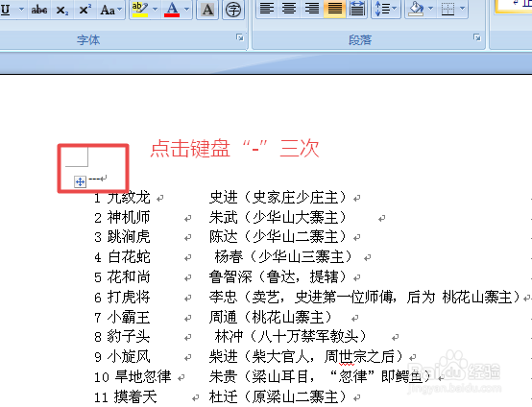Click the text 柴进（柴大官人，周世宗之后）
This screenshot has height=407, width=532.
click(306, 356)
